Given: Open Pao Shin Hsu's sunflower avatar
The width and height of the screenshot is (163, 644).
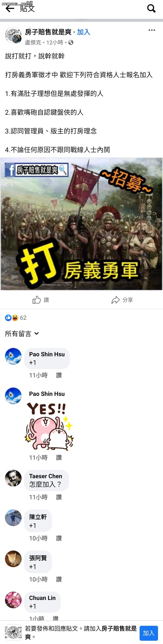Looking at the screenshot, I should point(13,356).
